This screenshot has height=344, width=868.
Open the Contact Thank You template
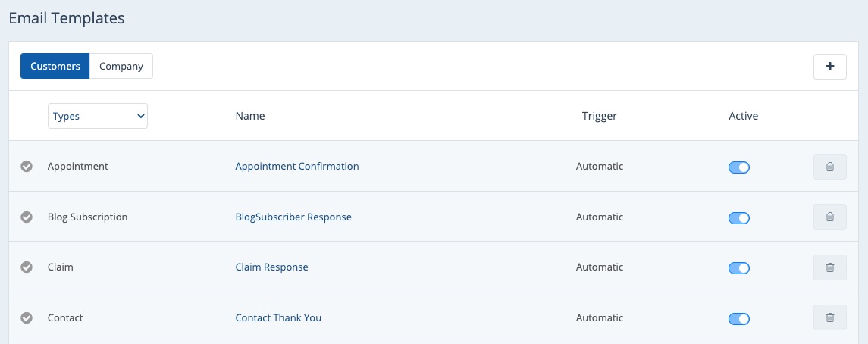[278, 318]
